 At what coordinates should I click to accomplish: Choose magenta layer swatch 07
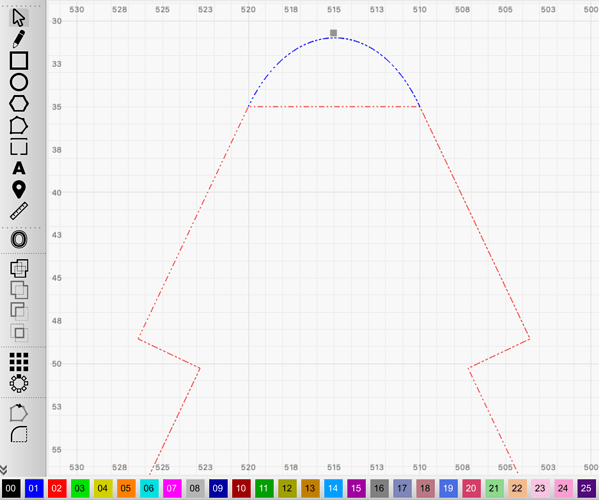coord(172,488)
